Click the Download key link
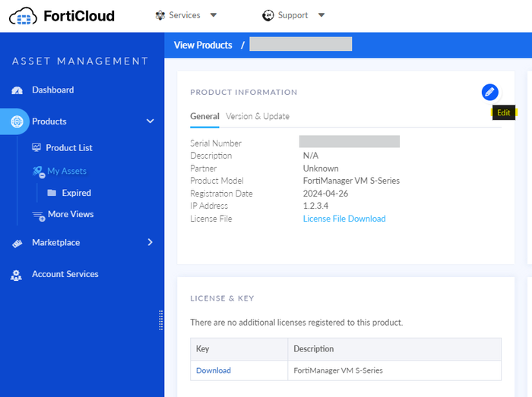This screenshot has height=397, width=532. click(213, 370)
